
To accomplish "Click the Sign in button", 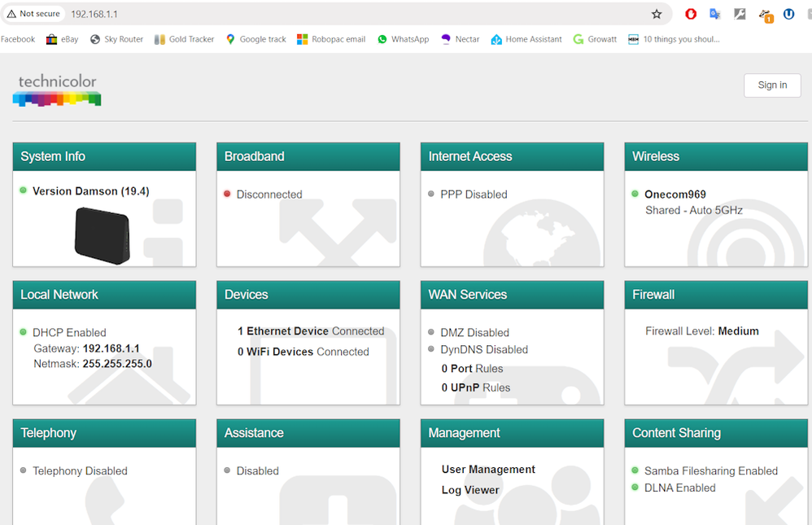I will (772, 85).
